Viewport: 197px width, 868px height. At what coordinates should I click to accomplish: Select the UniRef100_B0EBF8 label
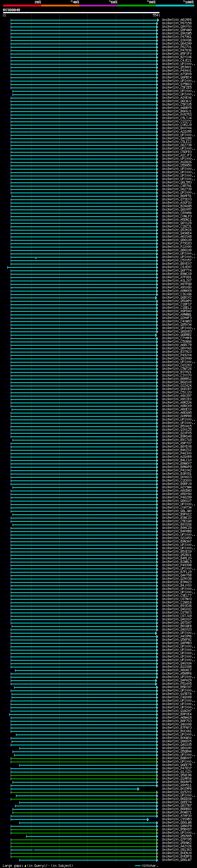tap(177, 857)
